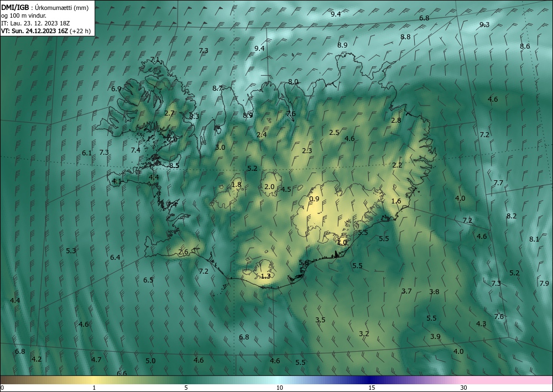553x392 pixels.
Task: Click the map value '2.5'
Action: coord(334,133)
